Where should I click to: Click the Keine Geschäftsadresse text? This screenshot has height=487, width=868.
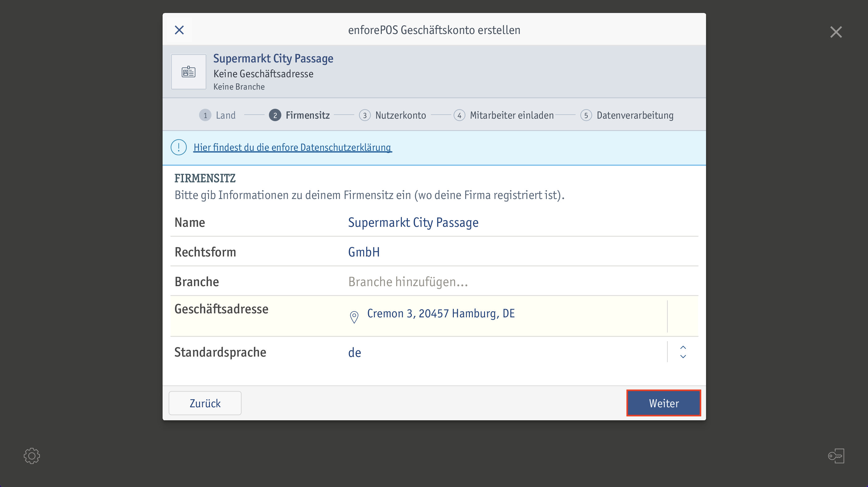(263, 74)
